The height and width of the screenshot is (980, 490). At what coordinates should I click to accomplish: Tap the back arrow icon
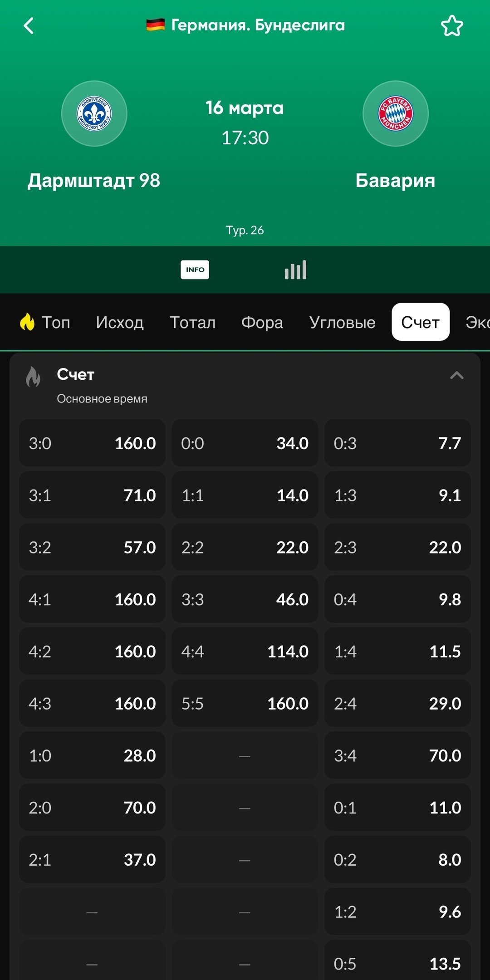tap(29, 26)
